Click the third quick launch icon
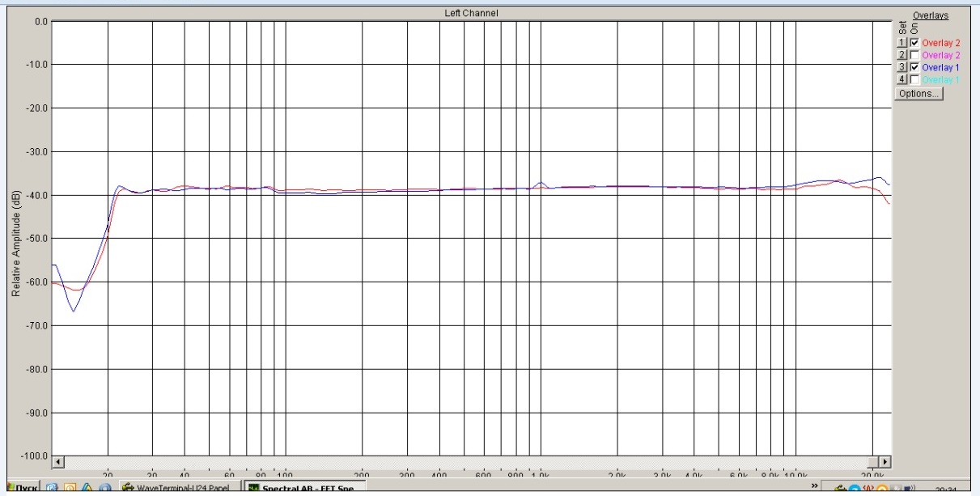Image resolution: width=980 pixels, height=496 pixels. coord(87,489)
